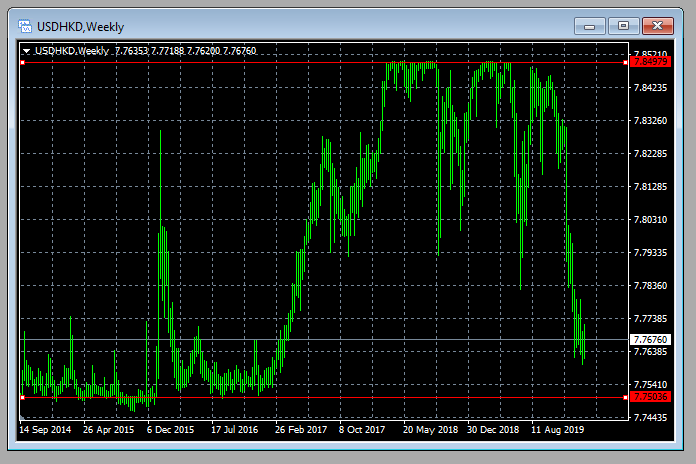Screen dimensions: 696x464
Task: Click the 7.75410 price axis value
Action: [650, 385]
